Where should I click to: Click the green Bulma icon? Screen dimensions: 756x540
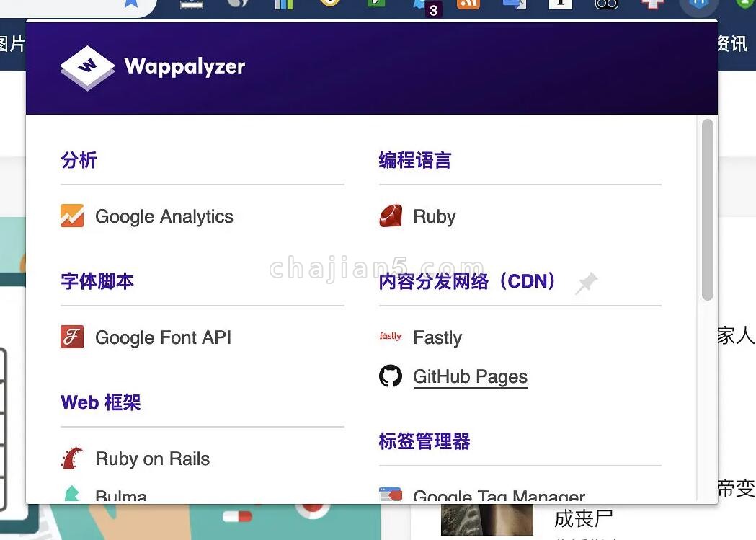click(72, 494)
